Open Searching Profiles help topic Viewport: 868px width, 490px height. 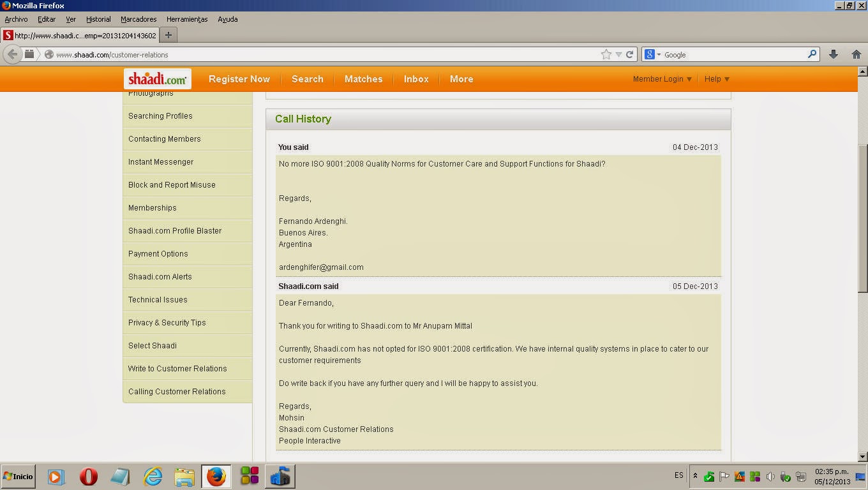[188, 116]
